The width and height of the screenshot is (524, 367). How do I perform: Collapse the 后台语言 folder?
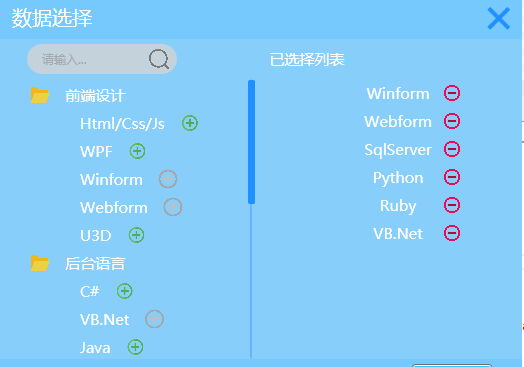click(40, 263)
